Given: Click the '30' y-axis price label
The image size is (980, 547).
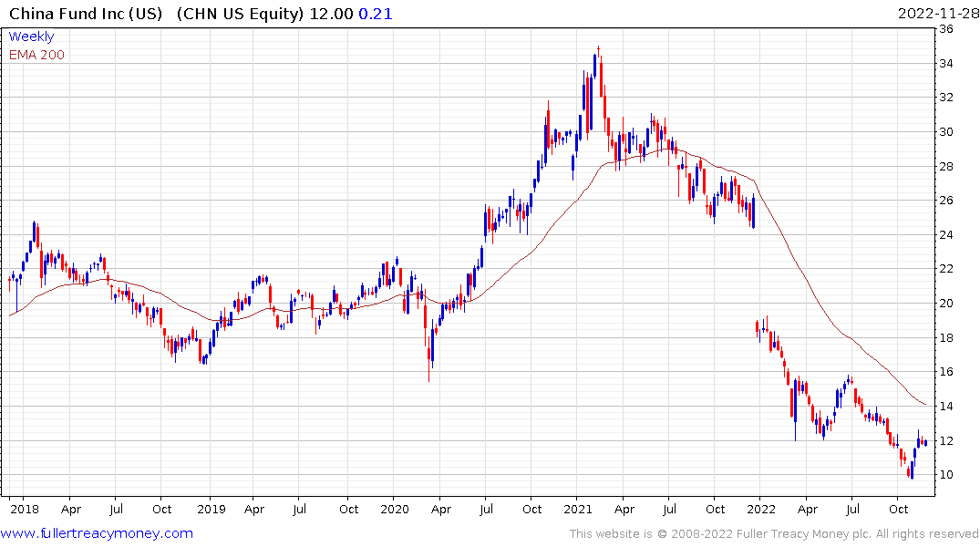Looking at the screenshot, I should point(946,132).
